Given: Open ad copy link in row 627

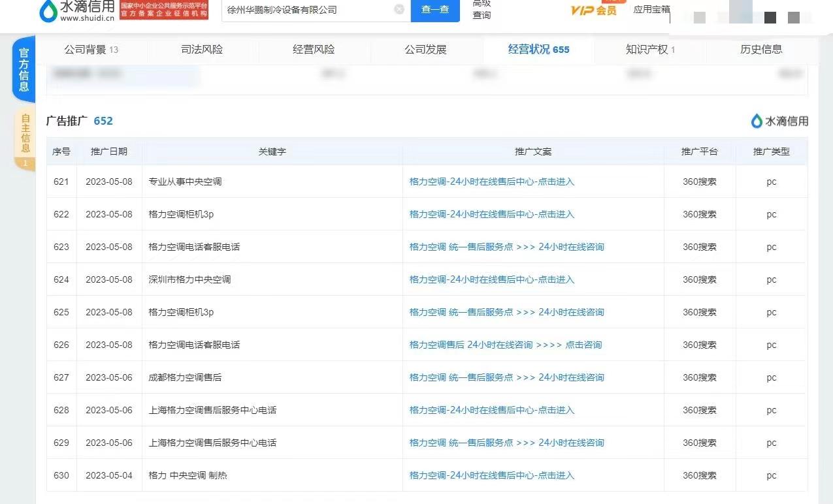Looking at the screenshot, I should click(507, 377).
